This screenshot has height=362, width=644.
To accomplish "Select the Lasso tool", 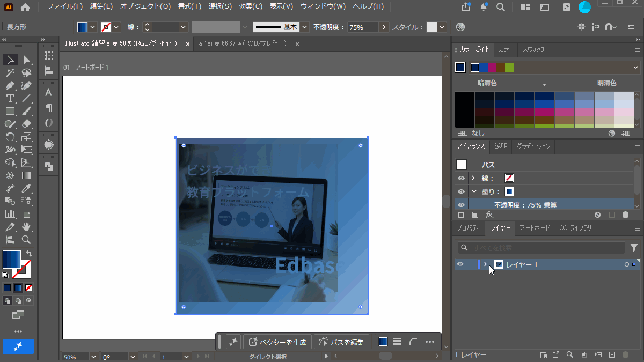I will click(26, 73).
